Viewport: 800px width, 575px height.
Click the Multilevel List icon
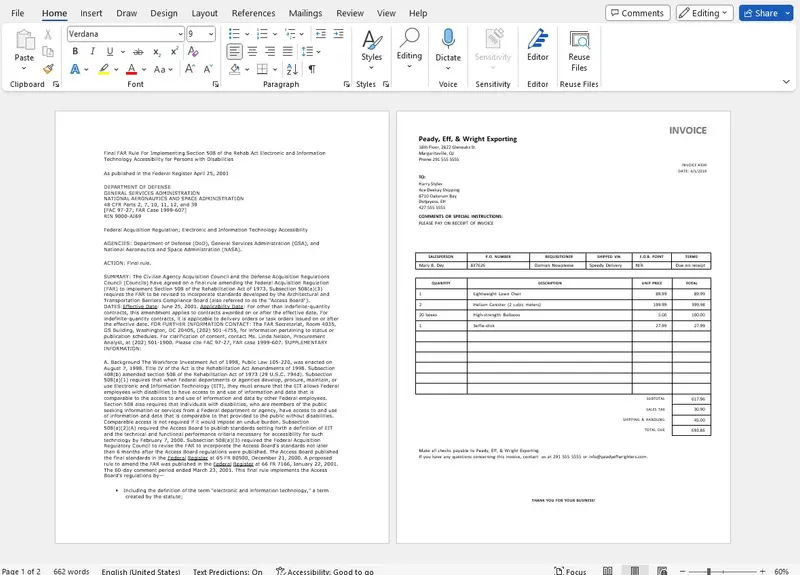290,34
